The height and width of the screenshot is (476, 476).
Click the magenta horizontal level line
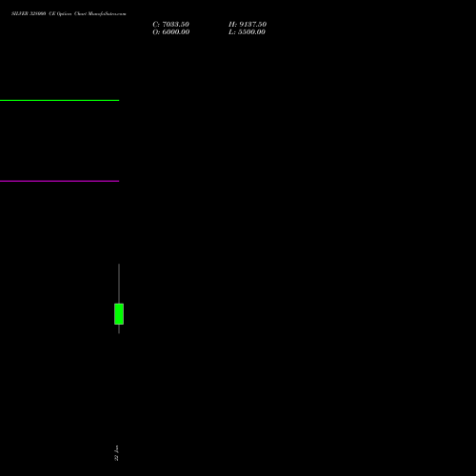(x=59, y=181)
